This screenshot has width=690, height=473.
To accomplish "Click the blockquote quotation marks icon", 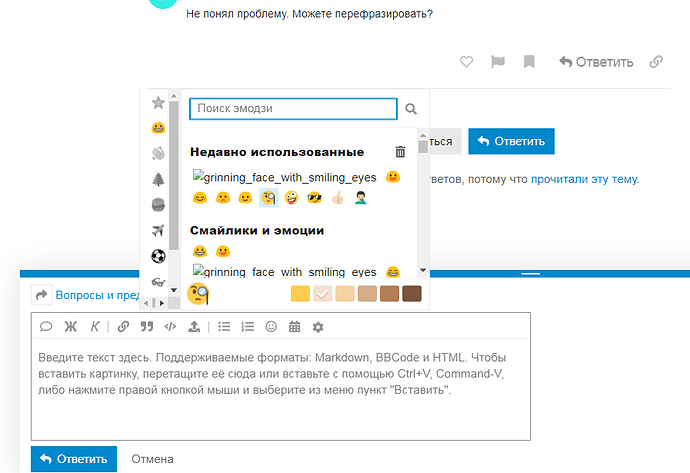I will click(x=147, y=326).
